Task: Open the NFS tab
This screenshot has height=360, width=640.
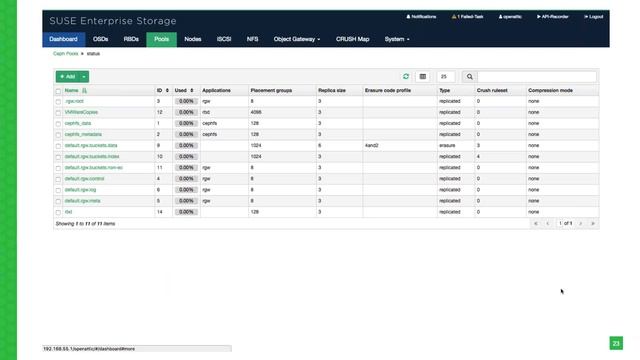Action: [252, 39]
